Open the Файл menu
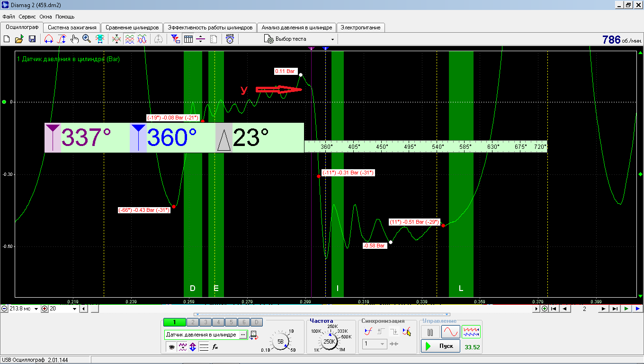 click(9, 17)
